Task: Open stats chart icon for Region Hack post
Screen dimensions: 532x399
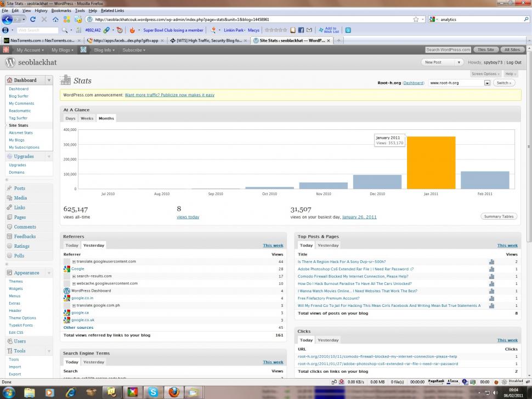Action: (x=491, y=262)
